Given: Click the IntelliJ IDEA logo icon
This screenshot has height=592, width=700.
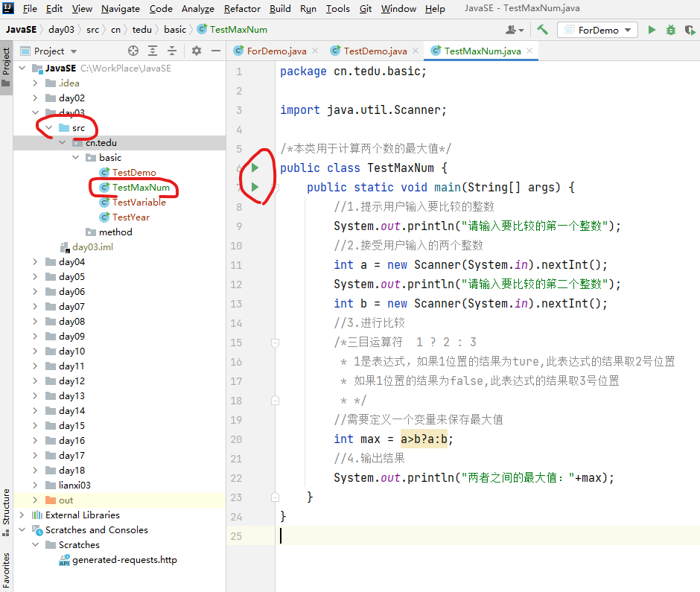Looking at the screenshot, I should pyautogui.click(x=8, y=8).
